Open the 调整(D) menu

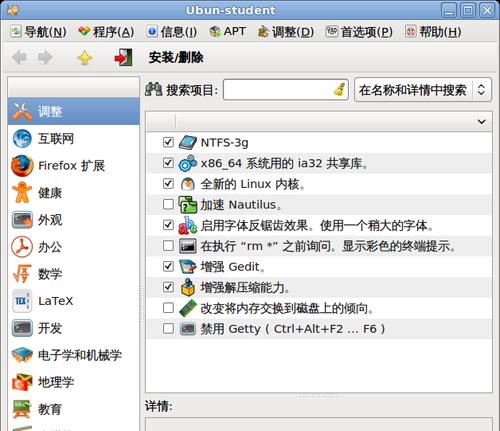(286, 32)
